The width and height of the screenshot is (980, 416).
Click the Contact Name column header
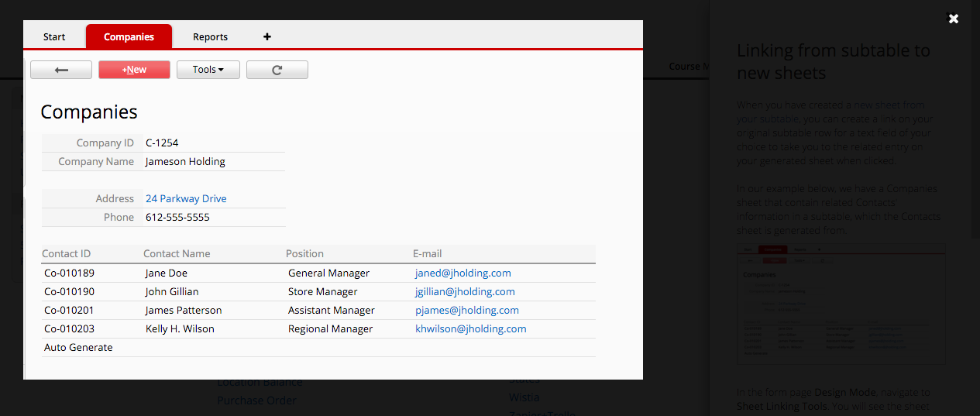tap(177, 253)
